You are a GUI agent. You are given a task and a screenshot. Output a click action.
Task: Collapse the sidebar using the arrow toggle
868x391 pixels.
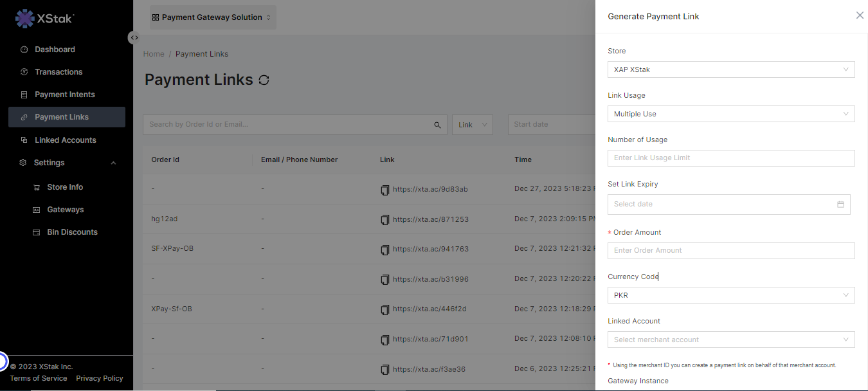pos(134,37)
